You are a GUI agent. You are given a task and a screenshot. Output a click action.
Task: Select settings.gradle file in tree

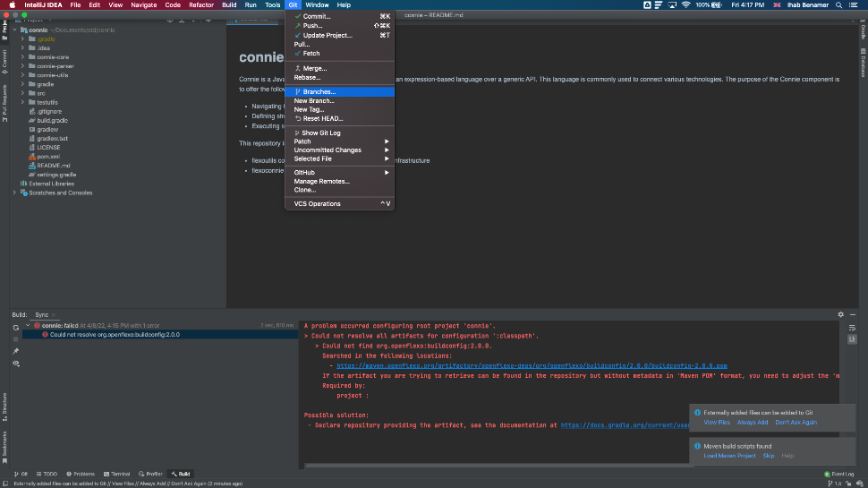coord(55,175)
